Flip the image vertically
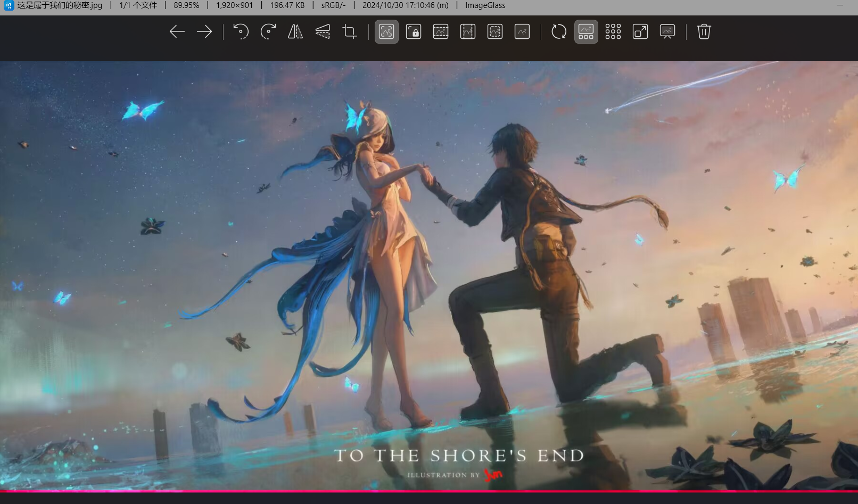 pyautogui.click(x=323, y=32)
